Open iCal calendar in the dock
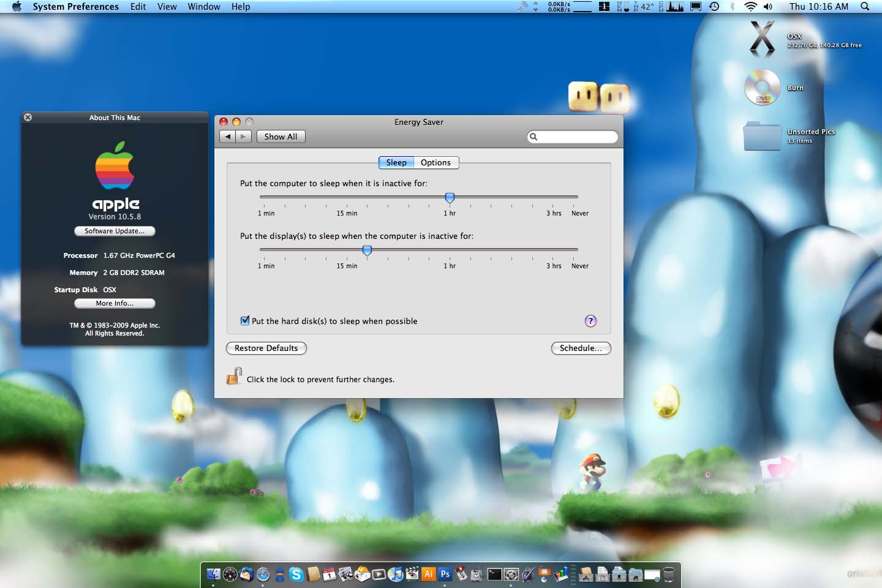Screen dimensions: 882x588 [330, 574]
